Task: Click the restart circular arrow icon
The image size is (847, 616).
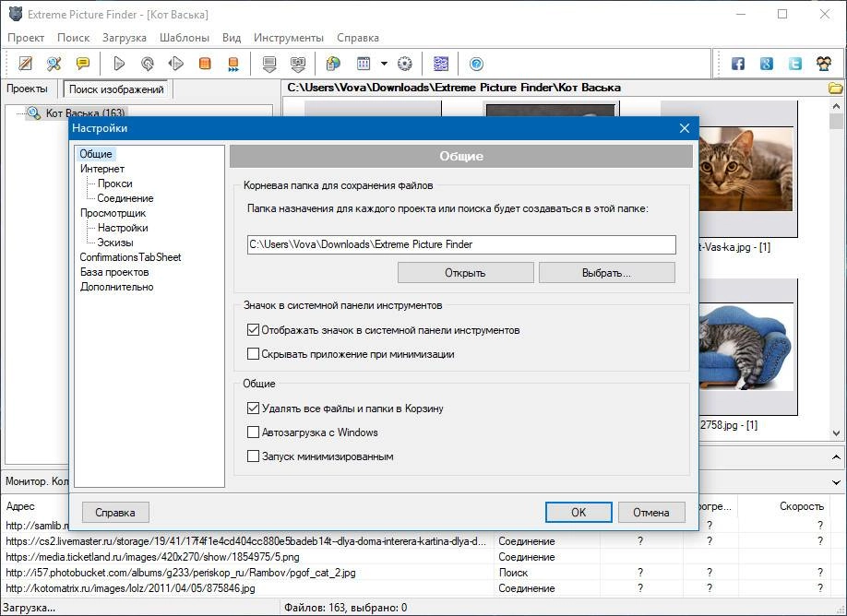Action: 147,64
